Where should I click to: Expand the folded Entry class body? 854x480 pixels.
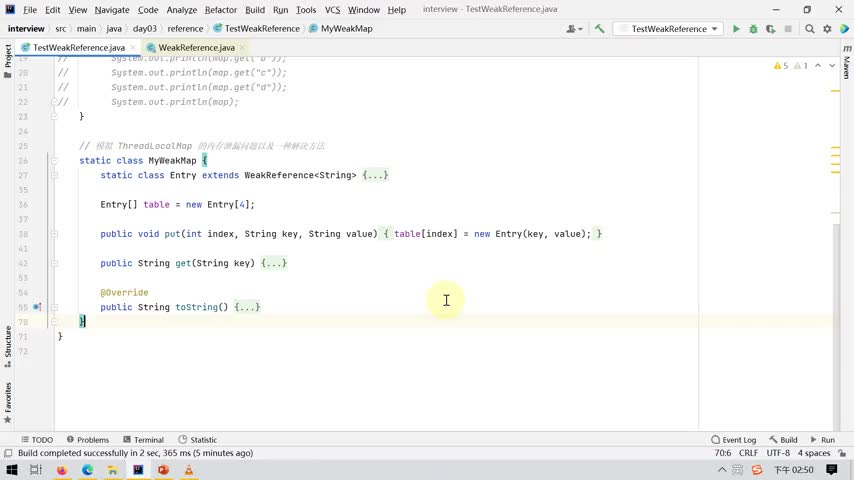(x=375, y=175)
